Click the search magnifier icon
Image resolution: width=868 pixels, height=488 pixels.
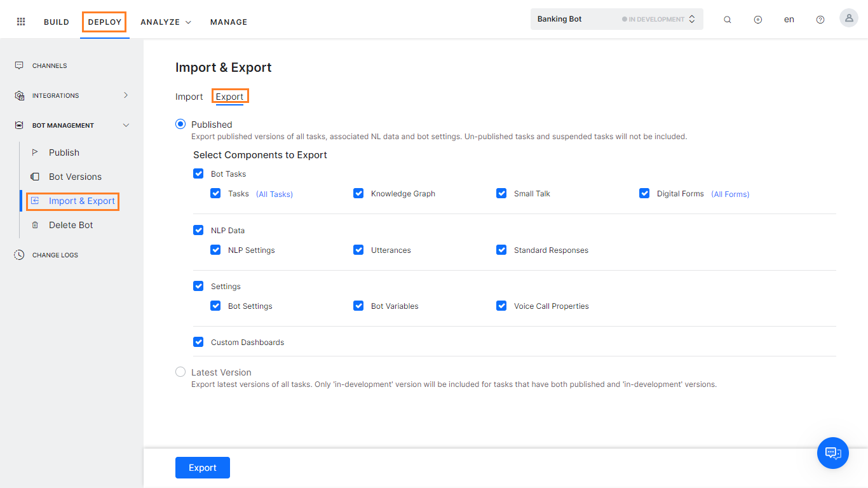click(x=727, y=19)
